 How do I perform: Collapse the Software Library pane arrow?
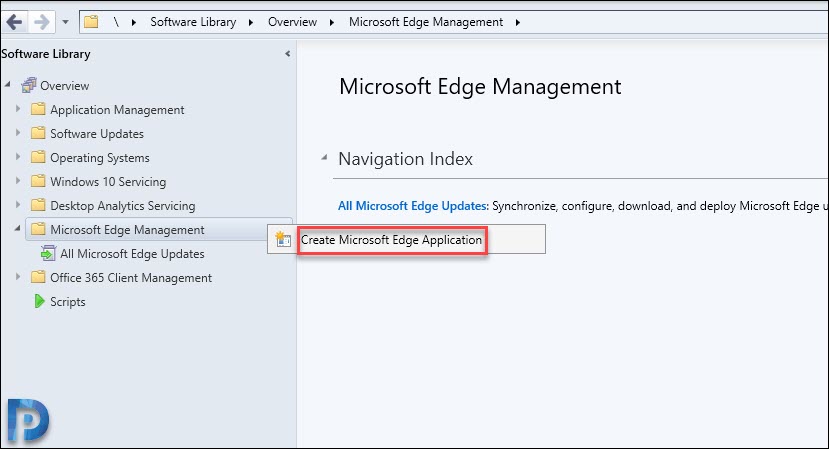click(288, 53)
